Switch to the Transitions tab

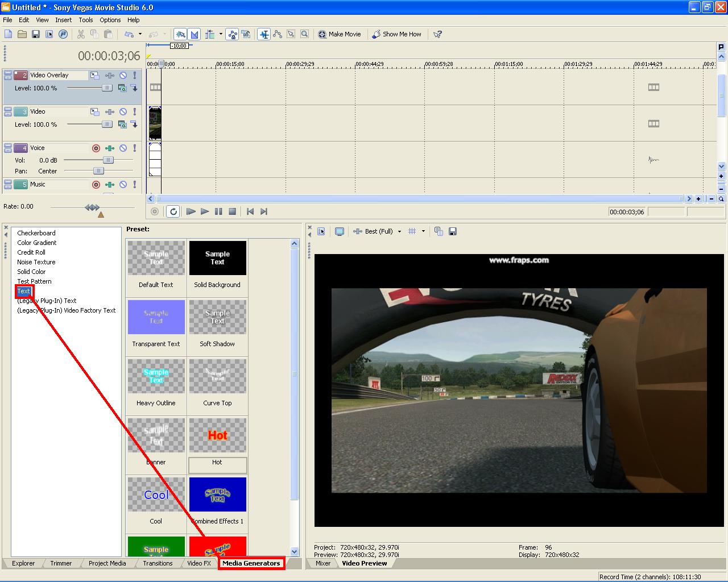(x=158, y=563)
